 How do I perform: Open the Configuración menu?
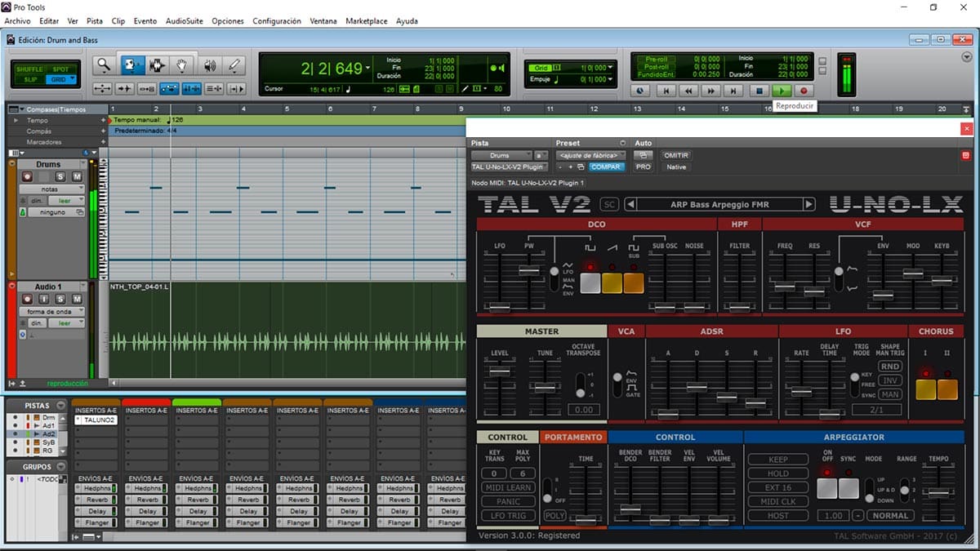tap(277, 20)
